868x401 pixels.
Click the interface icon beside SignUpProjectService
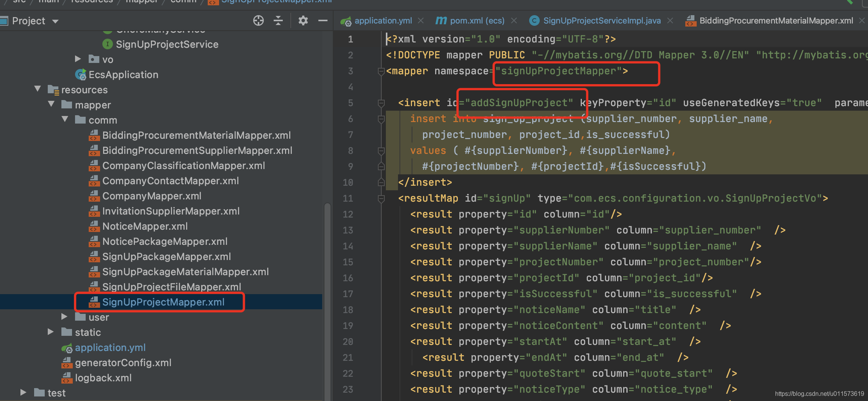pos(107,44)
